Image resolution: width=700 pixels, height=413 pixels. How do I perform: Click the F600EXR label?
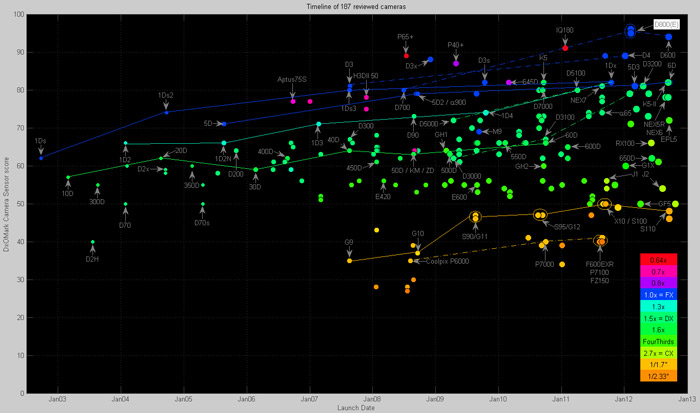click(x=600, y=264)
